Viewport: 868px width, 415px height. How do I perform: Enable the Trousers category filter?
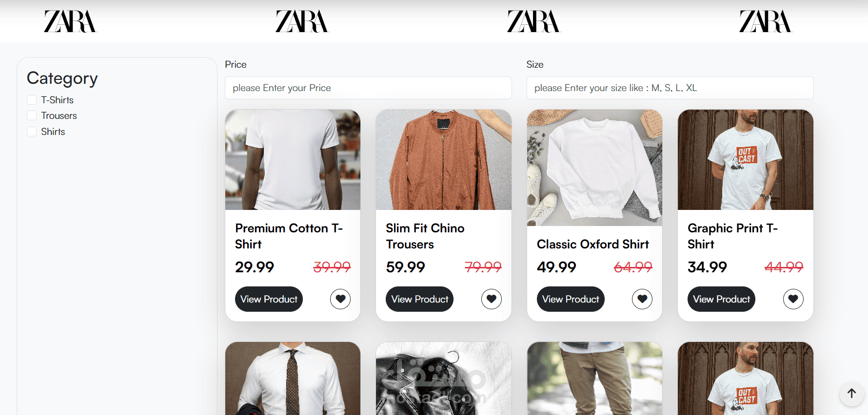tap(32, 115)
